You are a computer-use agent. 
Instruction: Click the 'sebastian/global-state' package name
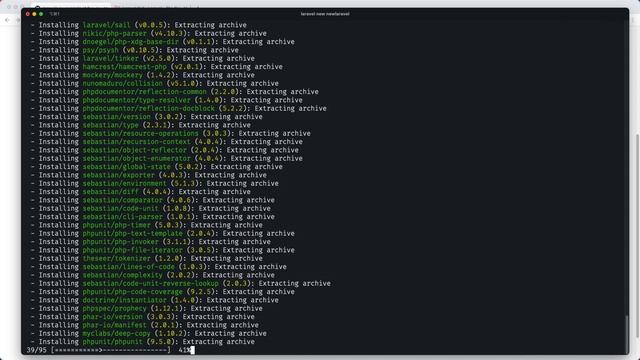click(127, 167)
